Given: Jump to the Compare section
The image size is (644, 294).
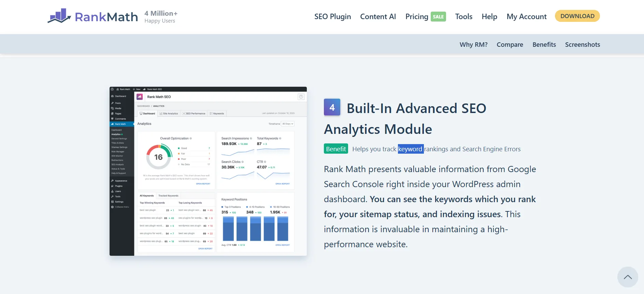Looking at the screenshot, I should click(510, 44).
